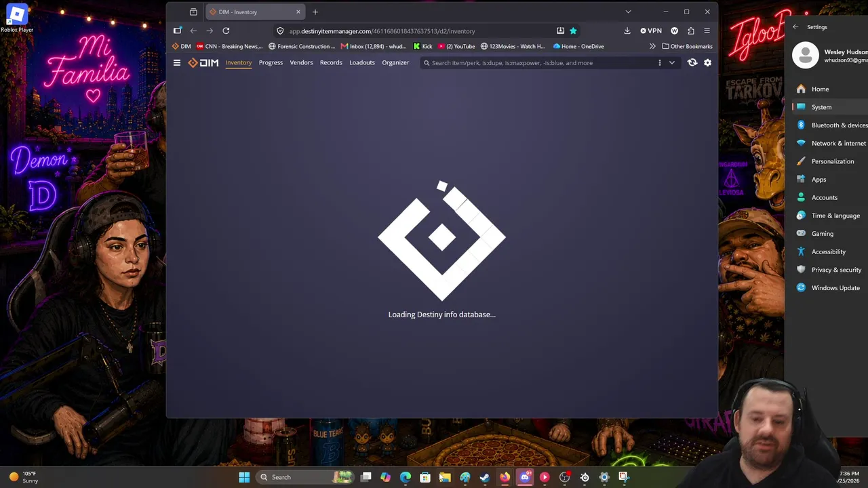Viewport: 868px width, 488px height.
Task: Open the Organizer page
Action: pyautogui.click(x=395, y=63)
